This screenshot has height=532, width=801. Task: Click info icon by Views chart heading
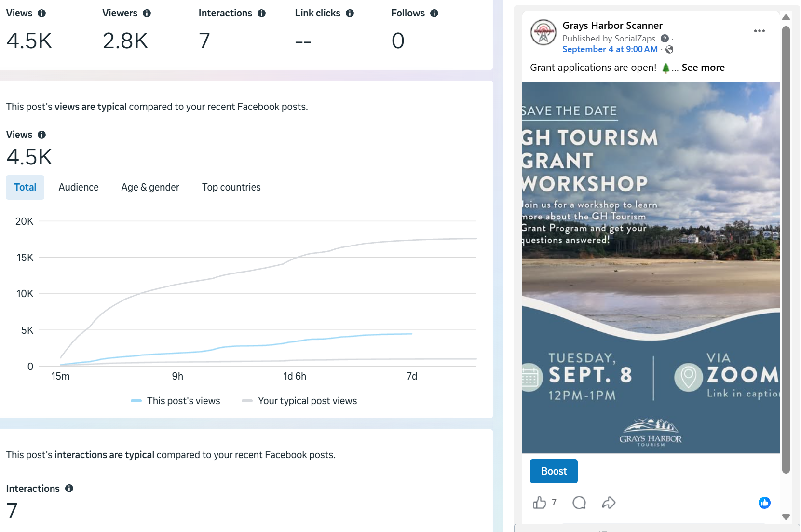41,135
